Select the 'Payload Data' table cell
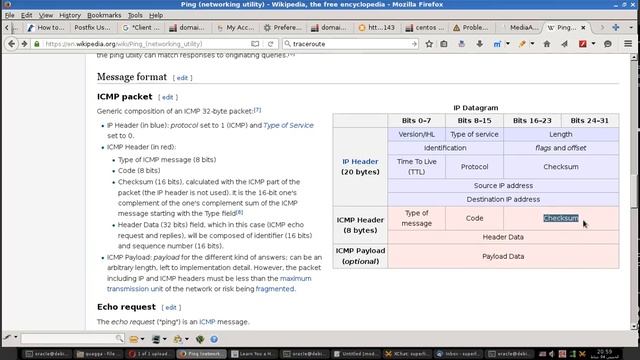This screenshot has height=360, width=640. click(503, 256)
